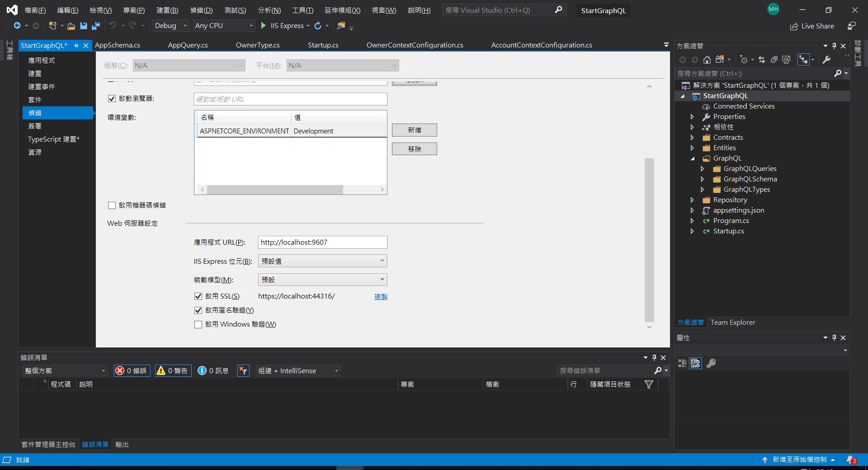Open the 組建 + IntelliSense dropdown
The width and height of the screenshot is (868, 470).
point(298,371)
